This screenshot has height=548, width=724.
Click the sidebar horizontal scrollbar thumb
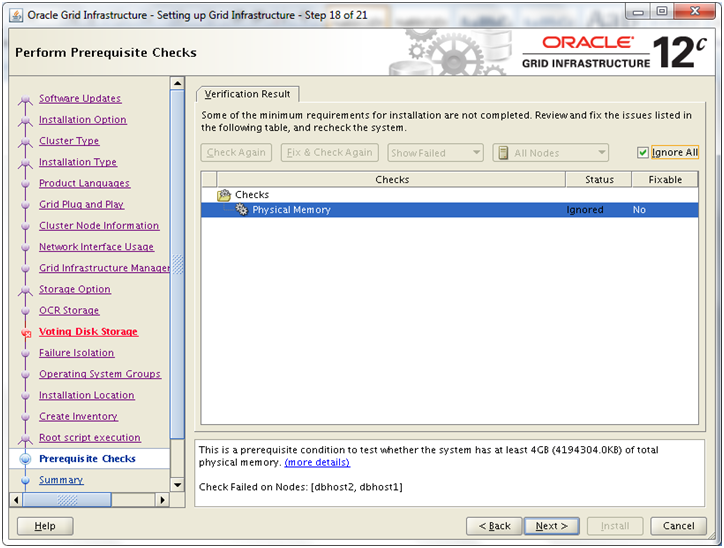point(67,500)
